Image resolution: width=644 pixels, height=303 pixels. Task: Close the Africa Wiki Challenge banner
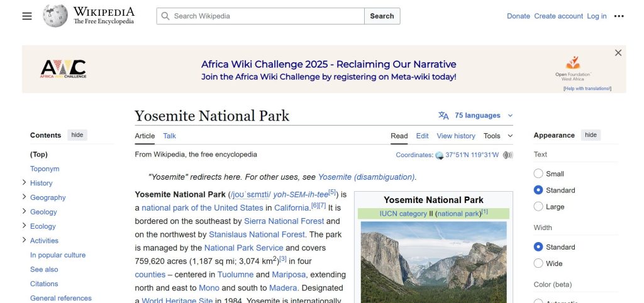click(618, 53)
